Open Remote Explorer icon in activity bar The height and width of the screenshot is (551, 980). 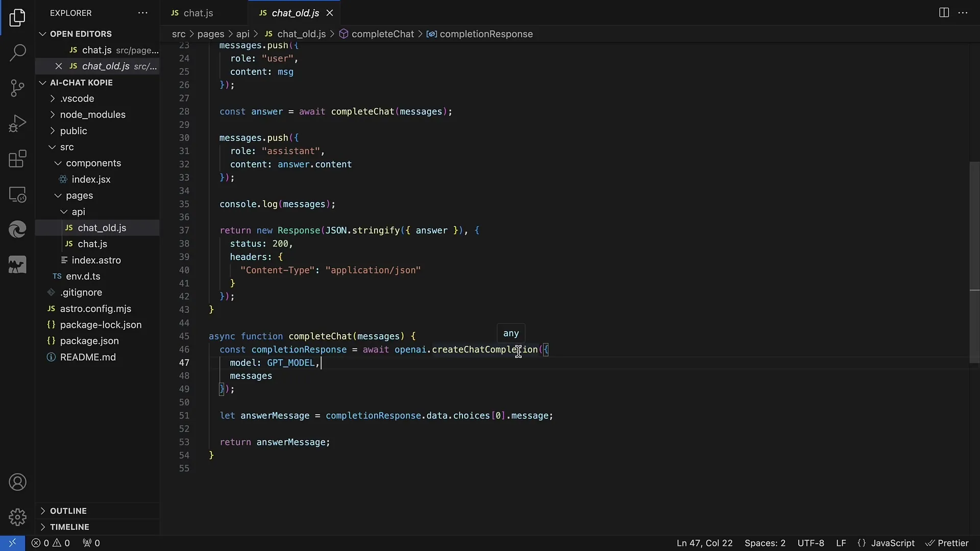[17, 194]
